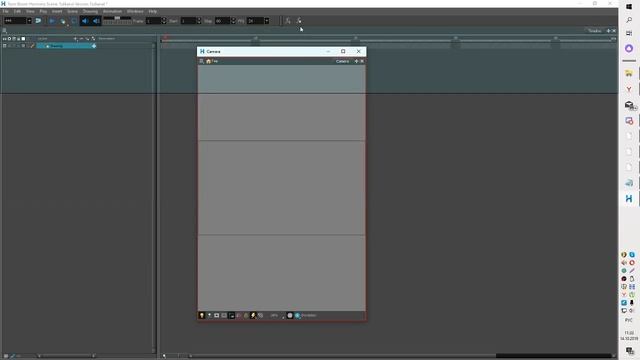Viewport: 640px width, 360px height.
Task: Click the keyframe diamond on Drawing layer
Action: pyautogui.click(x=94, y=46)
